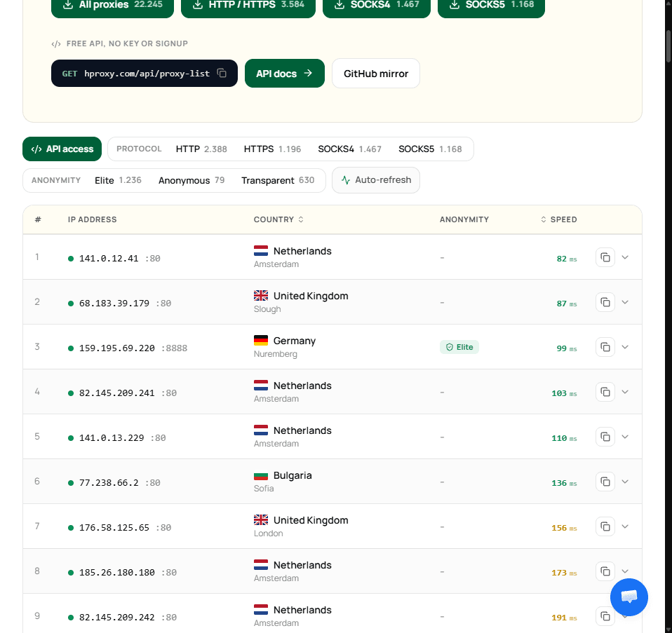Viewport: 672px width, 633px height.
Task: Expand row 159.195.69.220 details chevron
Action: click(x=625, y=347)
